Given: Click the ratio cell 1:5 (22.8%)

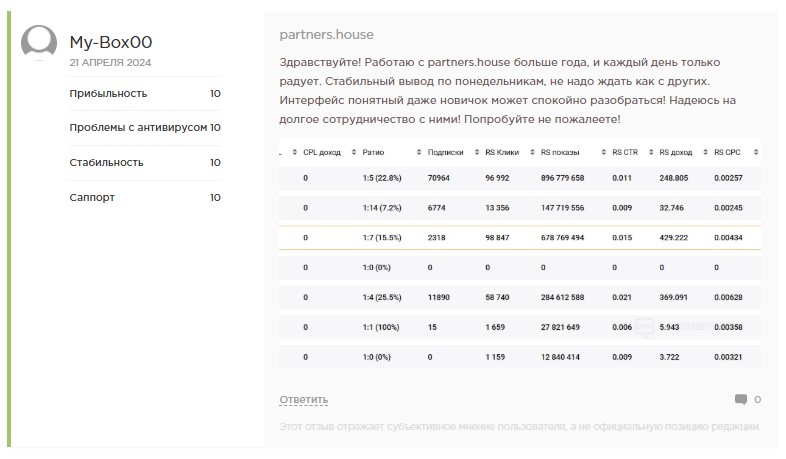Looking at the screenshot, I should (382, 178).
